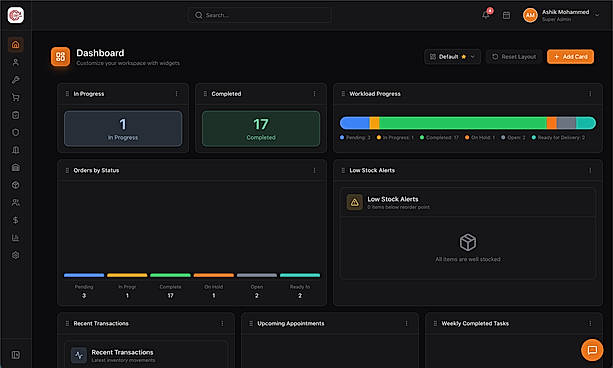
Task: Open In Progress card options menu
Action: pos(177,93)
